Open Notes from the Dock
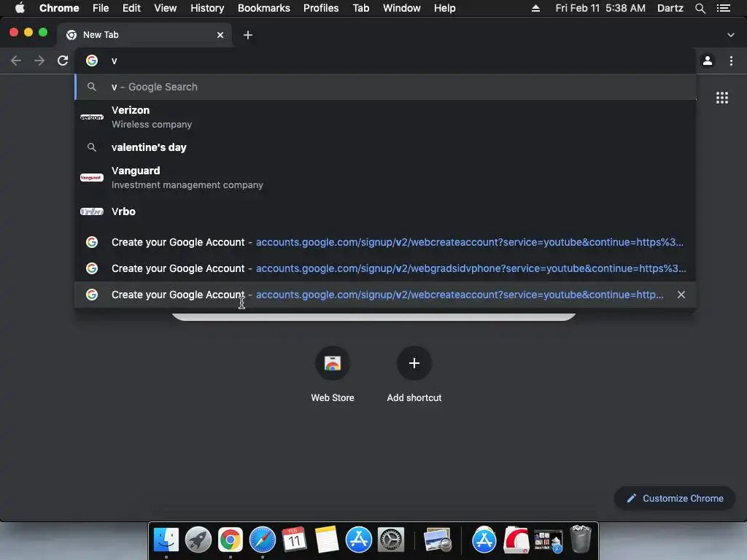Screen dimensions: 747x560 coord(327,540)
